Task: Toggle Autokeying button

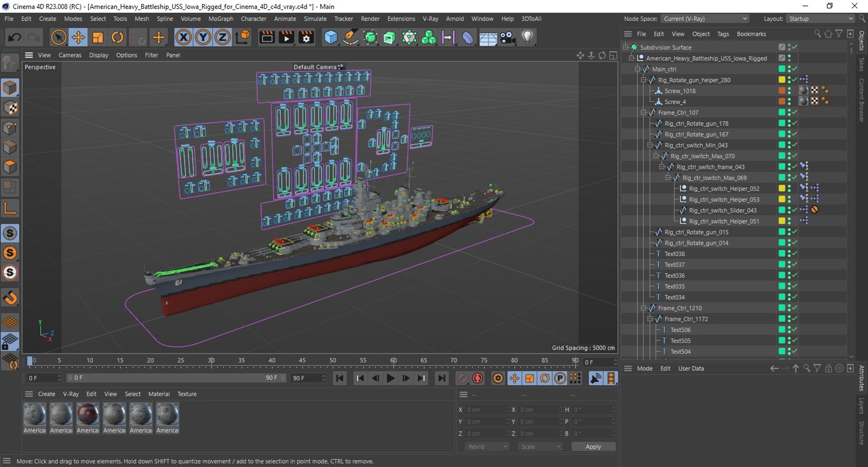Action: (x=477, y=378)
